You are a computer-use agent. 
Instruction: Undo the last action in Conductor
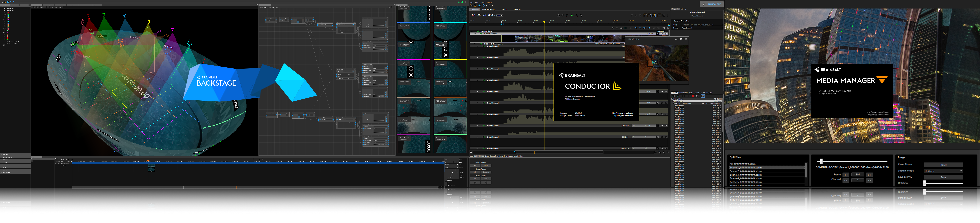(484, 5)
